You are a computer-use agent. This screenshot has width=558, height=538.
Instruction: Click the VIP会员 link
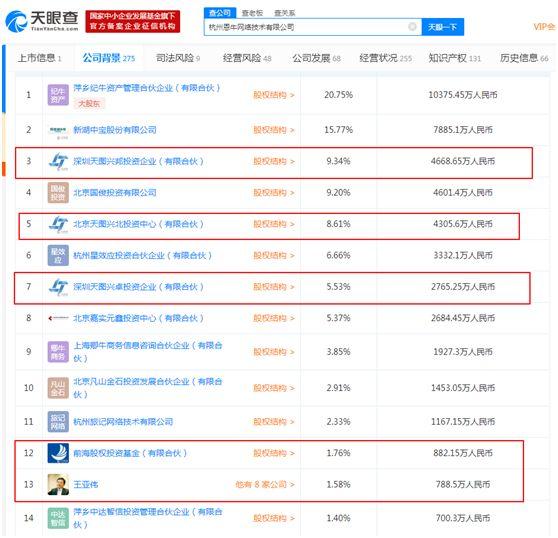(x=544, y=27)
